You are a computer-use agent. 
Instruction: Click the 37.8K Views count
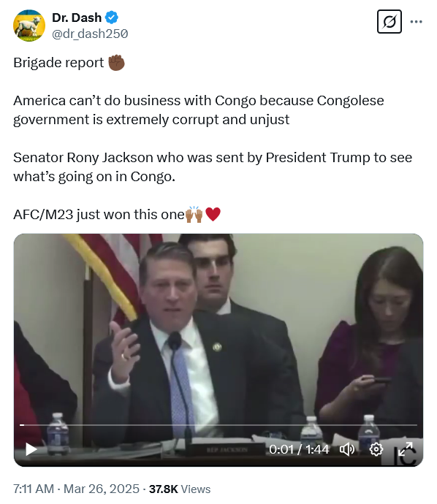180,489
